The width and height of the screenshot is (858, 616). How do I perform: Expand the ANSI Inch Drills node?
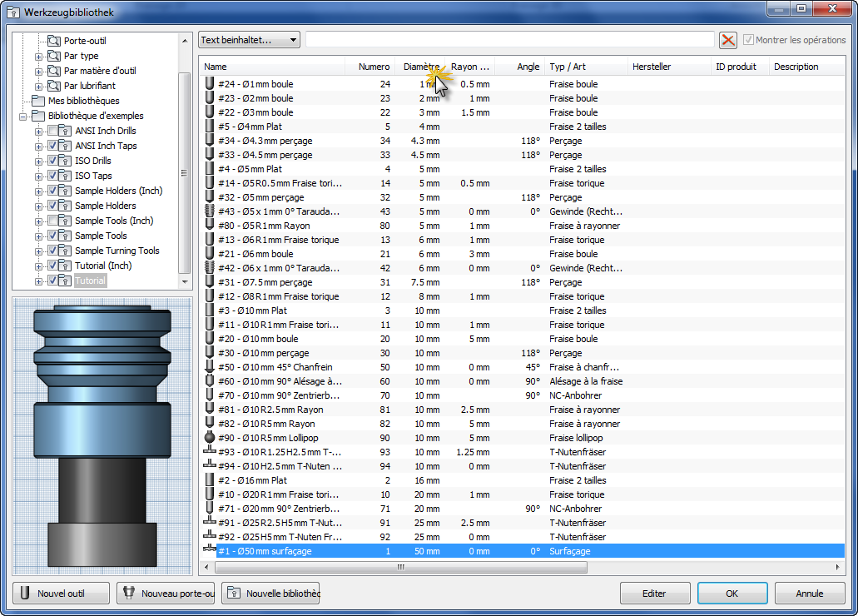[x=38, y=132]
